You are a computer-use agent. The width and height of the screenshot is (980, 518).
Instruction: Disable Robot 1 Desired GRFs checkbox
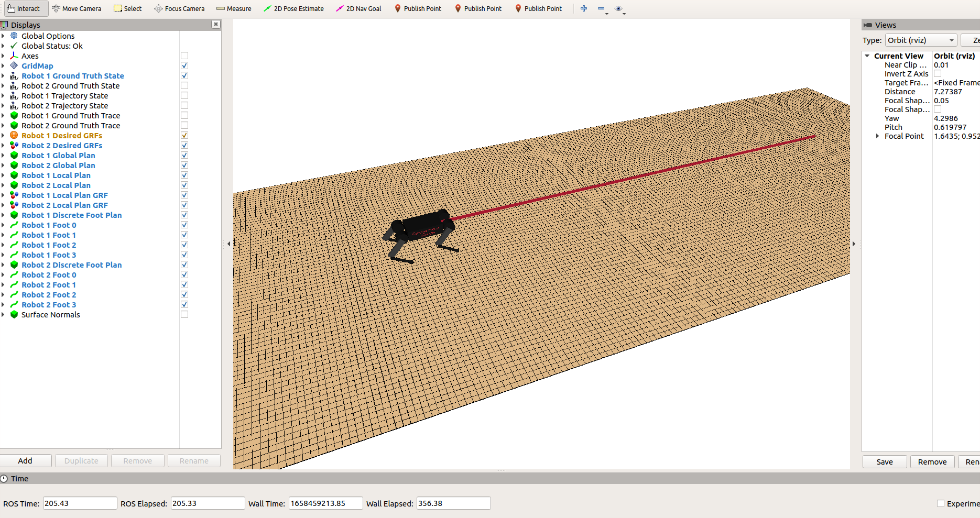click(184, 135)
